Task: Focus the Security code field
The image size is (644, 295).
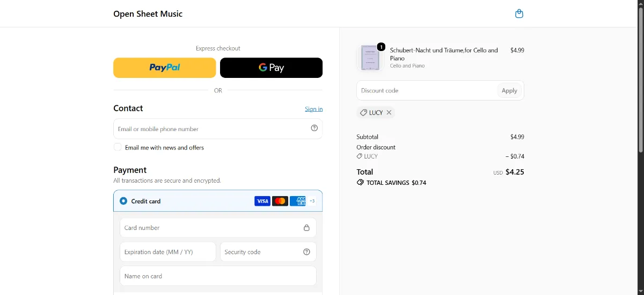Action: click(x=268, y=252)
